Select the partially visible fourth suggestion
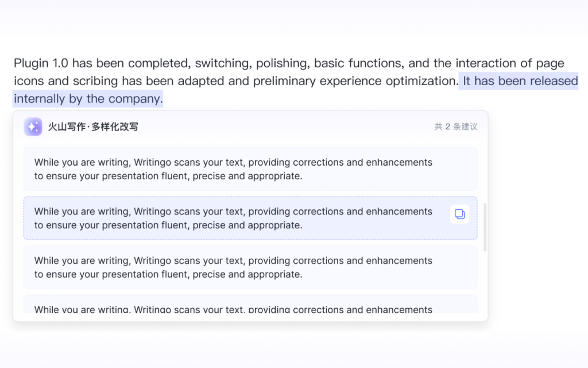 click(x=250, y=306)
